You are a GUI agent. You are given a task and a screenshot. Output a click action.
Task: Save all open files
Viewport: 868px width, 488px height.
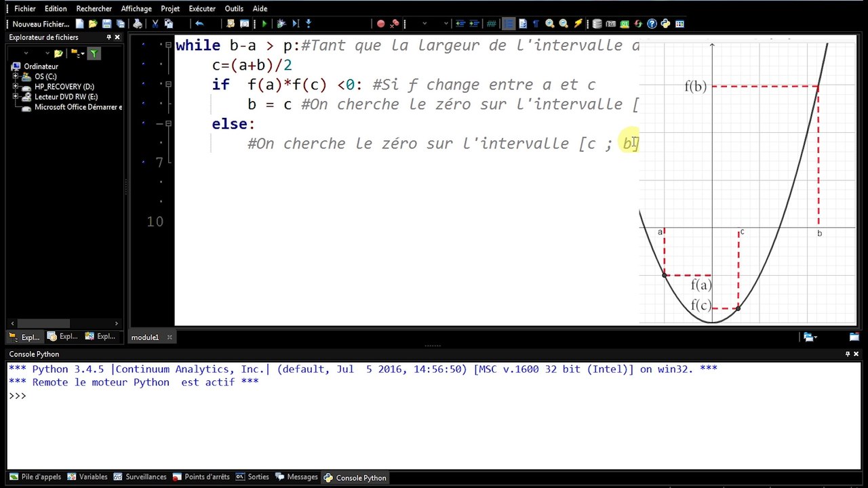tap(120, 24)
